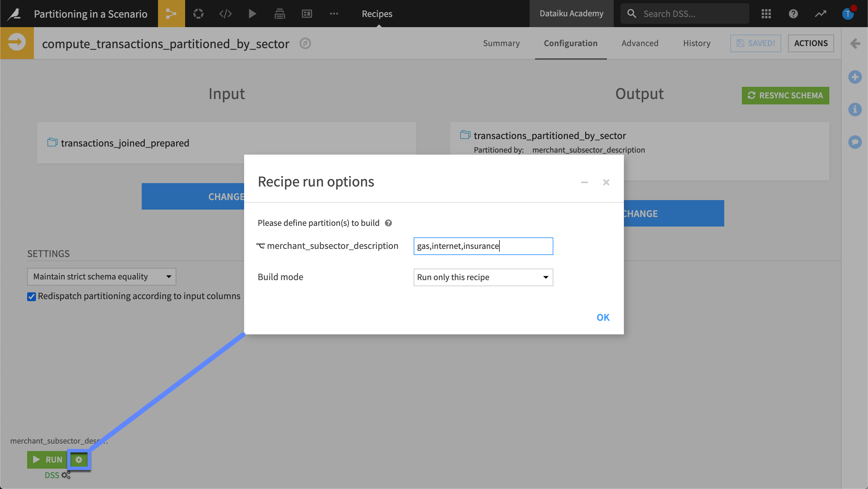This screenshot has width=868, height=489.
Task: Open the dashboards icon in the navbar
Action: tap(307, 14)
